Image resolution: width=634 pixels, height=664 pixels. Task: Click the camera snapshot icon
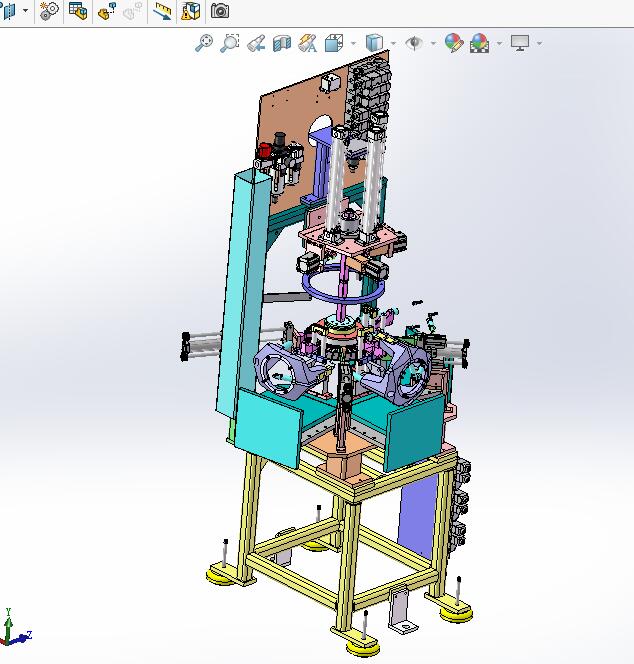(220, 11)
